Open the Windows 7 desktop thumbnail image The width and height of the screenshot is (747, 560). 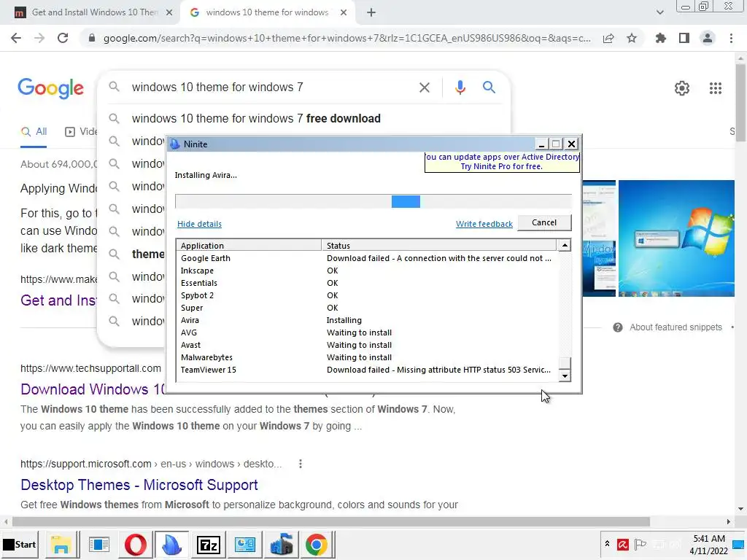(676, 238)
